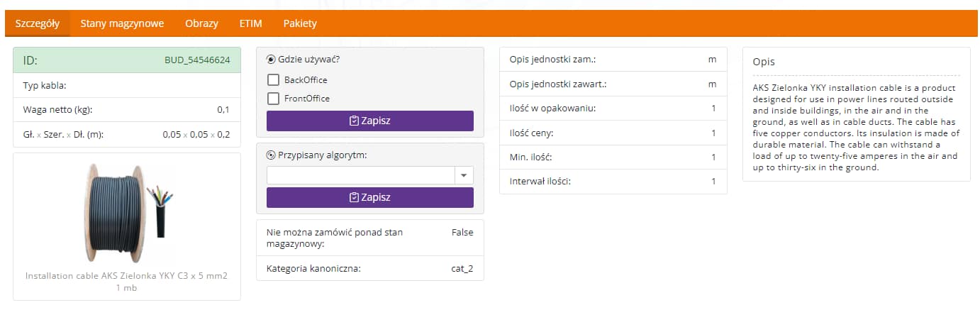
Task: Expand the 'Przypisany algorytm' dropdown arrow
Action: coord(464,175)
